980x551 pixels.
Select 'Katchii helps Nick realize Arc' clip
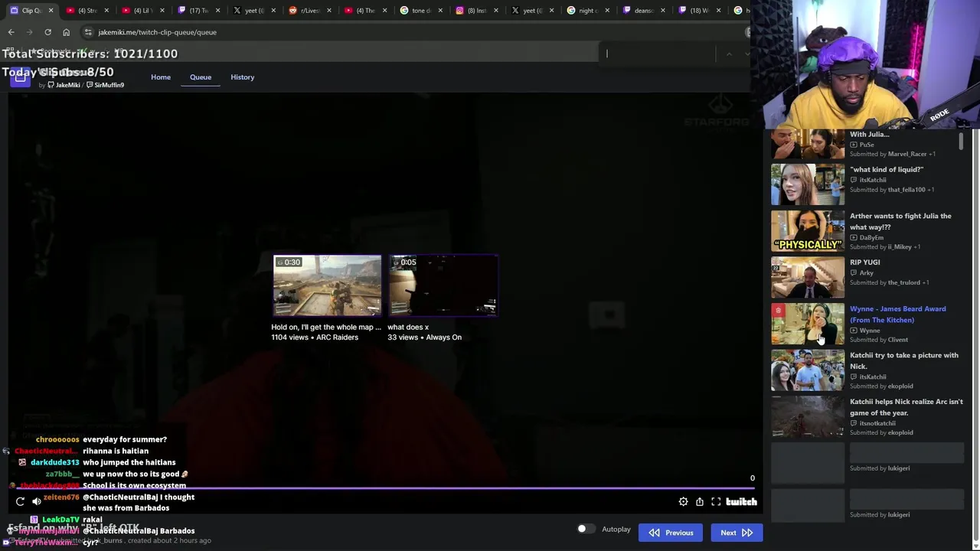(906, 407)
